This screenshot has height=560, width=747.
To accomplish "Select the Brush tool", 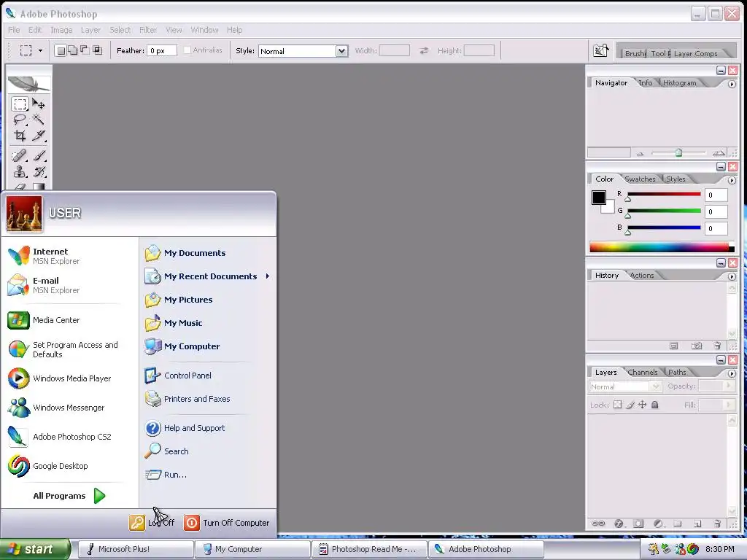I will (39, 156).
